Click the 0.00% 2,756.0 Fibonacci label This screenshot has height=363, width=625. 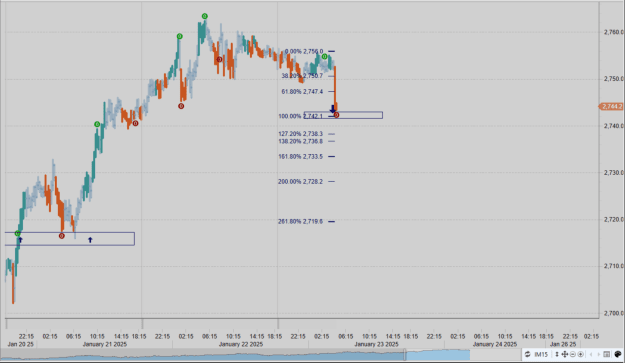(x=304, y=51)
